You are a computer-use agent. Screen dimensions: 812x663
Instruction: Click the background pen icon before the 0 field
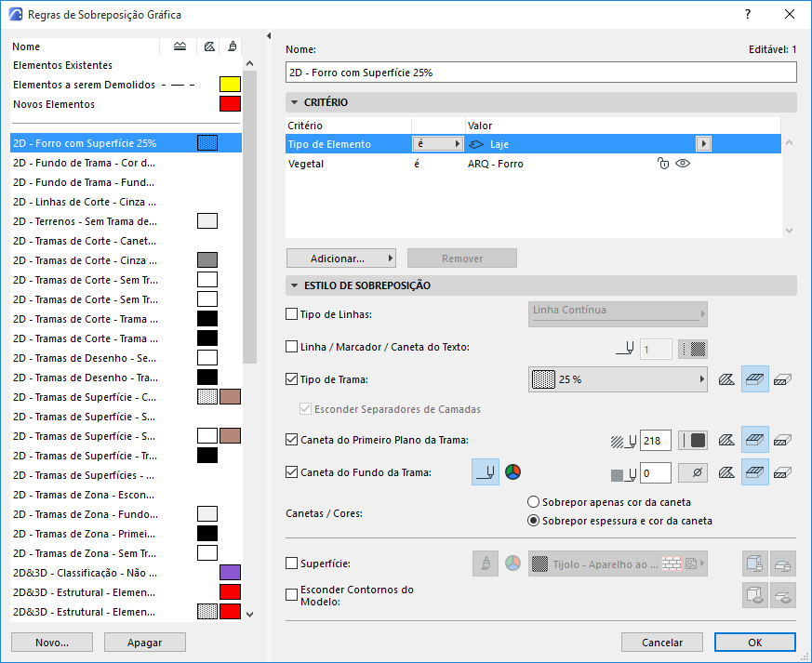623,474
